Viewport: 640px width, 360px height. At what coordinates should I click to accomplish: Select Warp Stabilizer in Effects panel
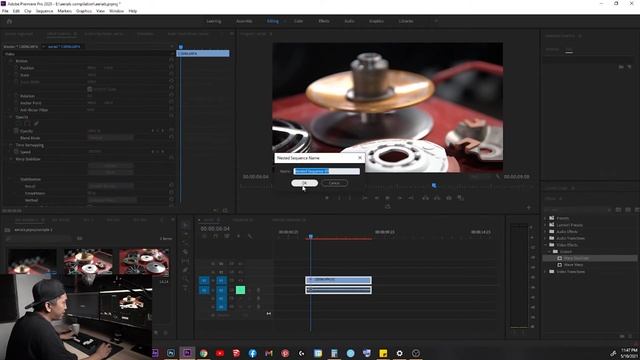point(576,258)
